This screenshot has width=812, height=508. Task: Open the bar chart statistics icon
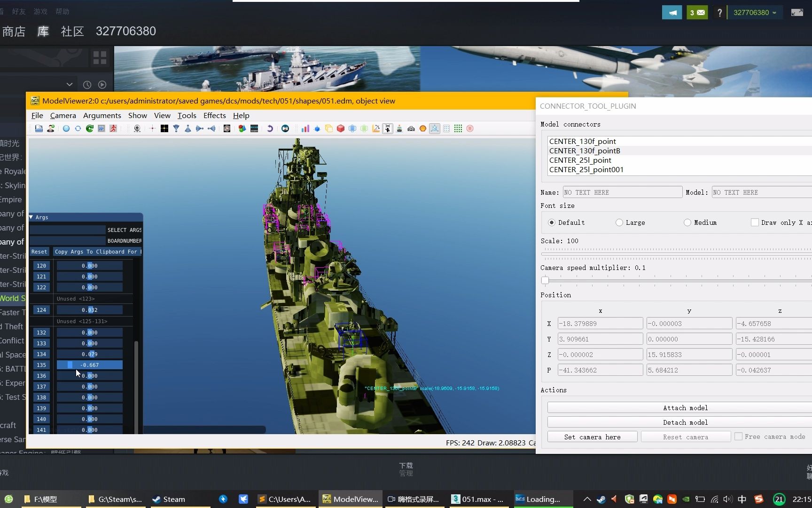point(305,128)
